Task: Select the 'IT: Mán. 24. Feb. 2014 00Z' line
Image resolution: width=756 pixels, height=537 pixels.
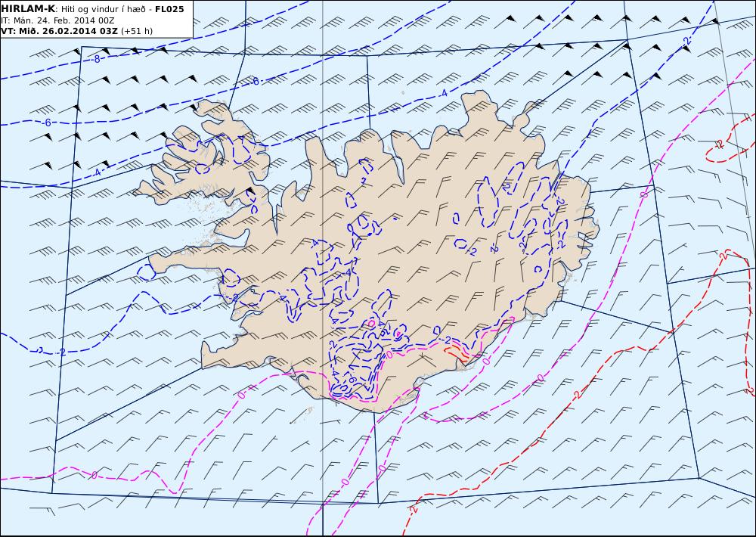Action: [x=58, y=20]
